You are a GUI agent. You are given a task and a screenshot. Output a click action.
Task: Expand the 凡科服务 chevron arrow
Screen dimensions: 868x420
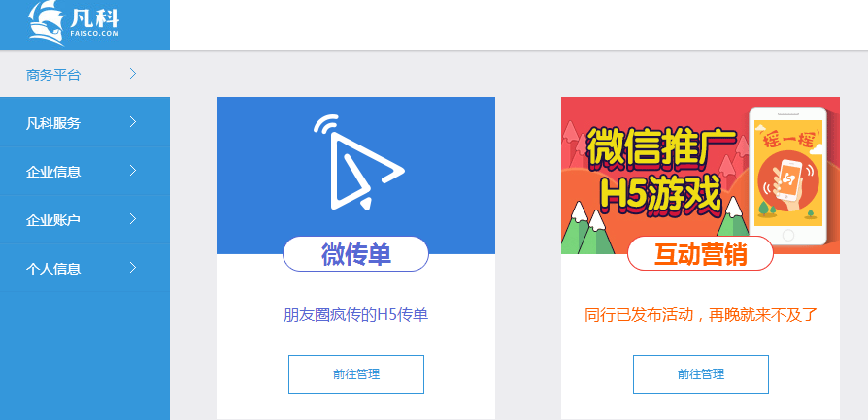132,122
